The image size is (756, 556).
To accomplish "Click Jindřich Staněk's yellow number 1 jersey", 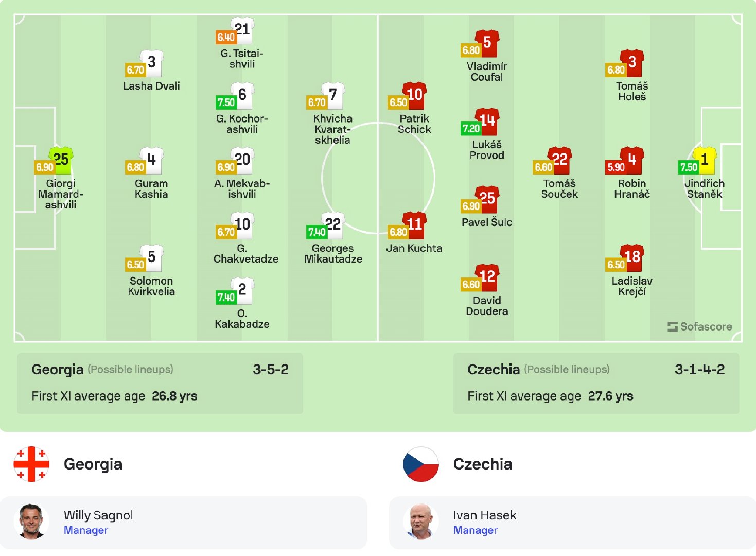I will [705, 160].
